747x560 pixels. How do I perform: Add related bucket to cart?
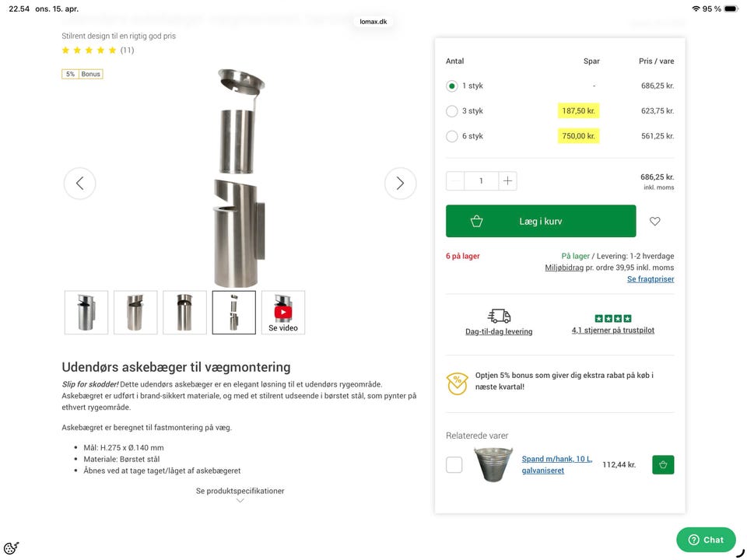click(x=663, y=465)
